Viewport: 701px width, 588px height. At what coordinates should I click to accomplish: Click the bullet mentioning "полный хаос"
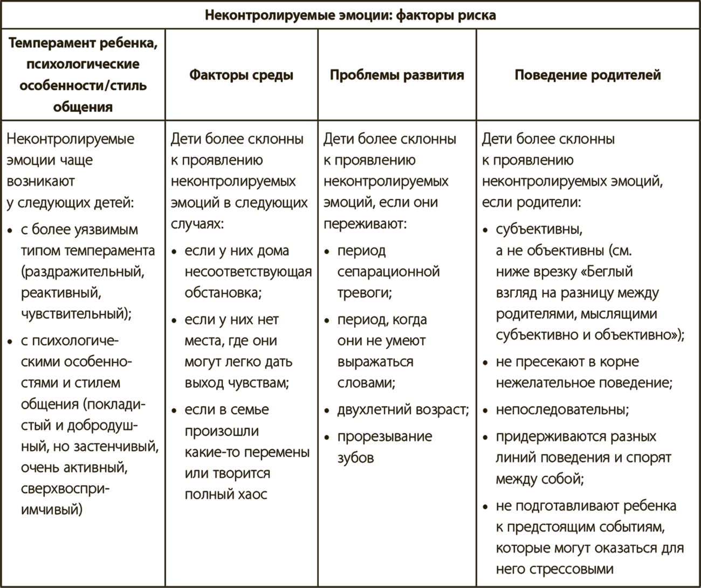(246, 452)
